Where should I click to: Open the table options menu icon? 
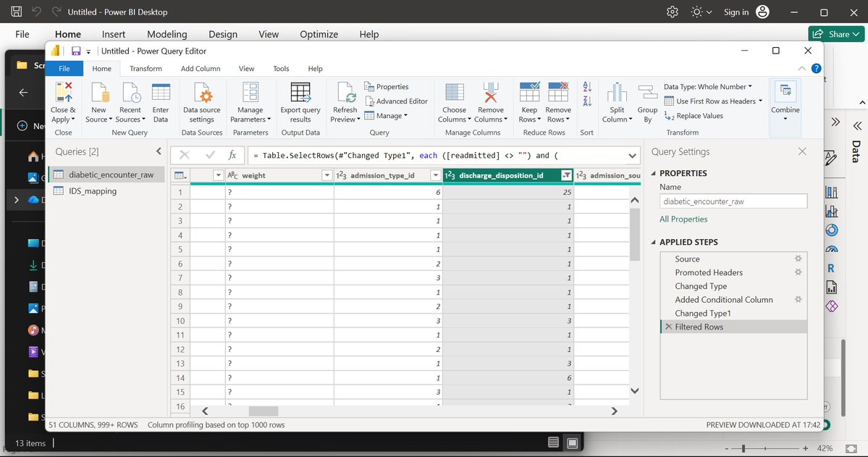180,175
